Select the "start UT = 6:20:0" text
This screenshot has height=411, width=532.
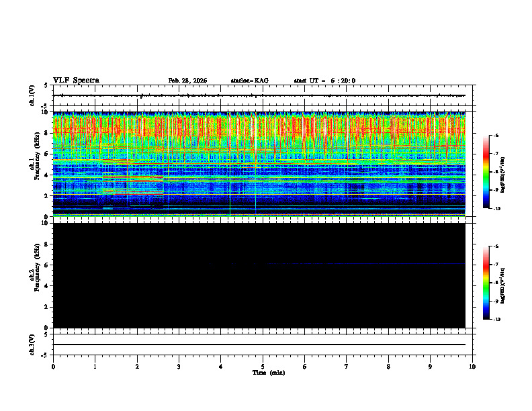[324, 81]
